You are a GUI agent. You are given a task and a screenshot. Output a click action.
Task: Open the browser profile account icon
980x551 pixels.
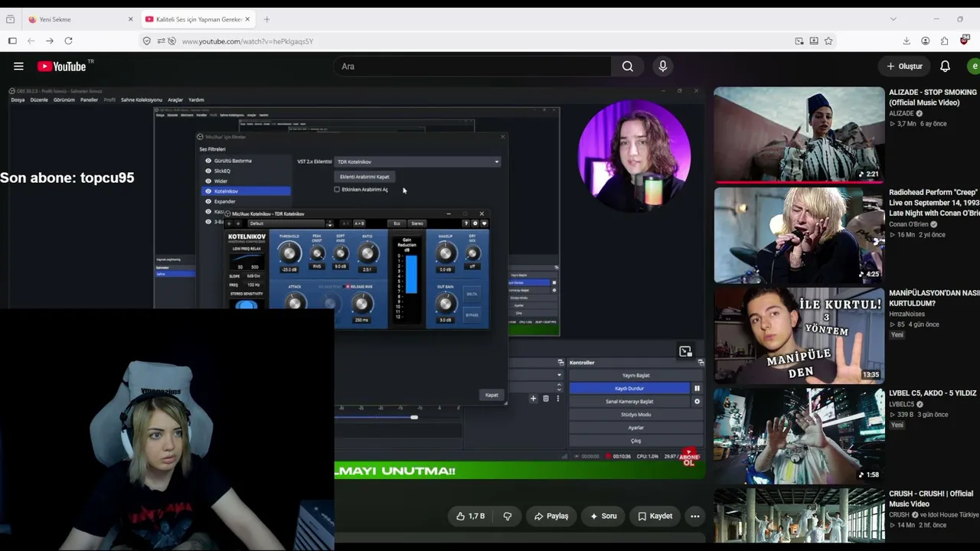[x=926, y=41]
